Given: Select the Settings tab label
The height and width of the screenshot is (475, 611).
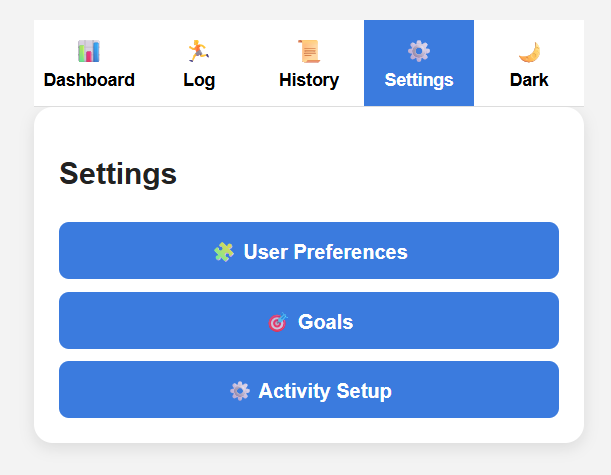Looking at the screenshot, I should click(x=419, y=80).
